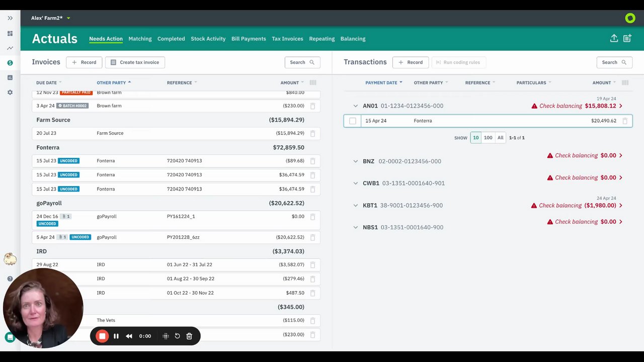Viewport: 644px width, 362px height.
Task: Open the help question mark icon
Action: click(x=10, y=279)
